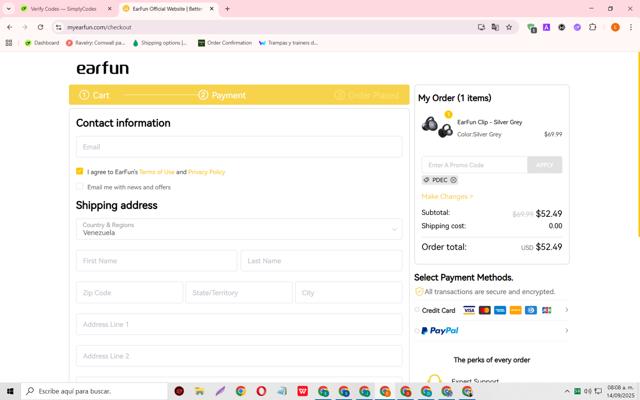Select the Payment checkout step
The image size is (640, 400).
click(222, 95)
